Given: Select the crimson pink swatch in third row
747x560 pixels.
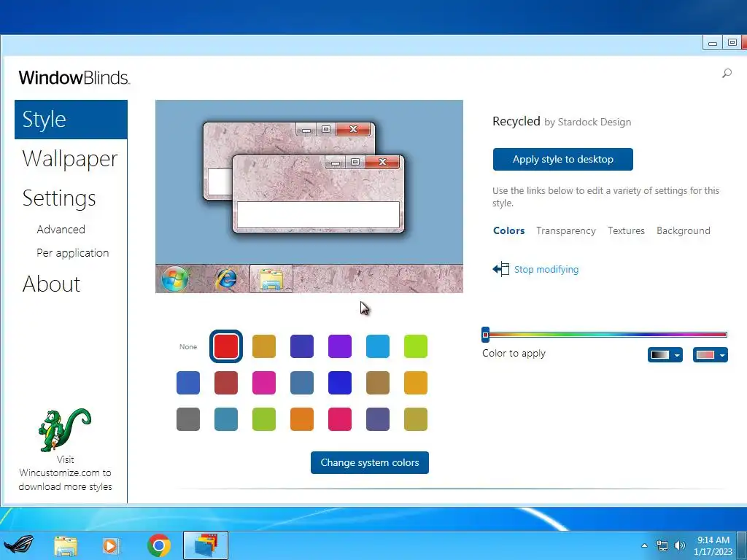Looking at the screenshot, I should 340,419.
